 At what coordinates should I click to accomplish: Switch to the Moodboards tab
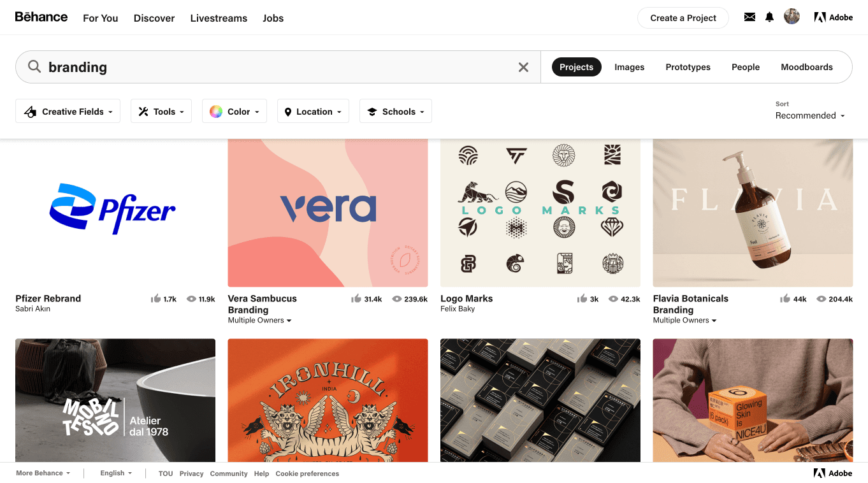[807, 66]
